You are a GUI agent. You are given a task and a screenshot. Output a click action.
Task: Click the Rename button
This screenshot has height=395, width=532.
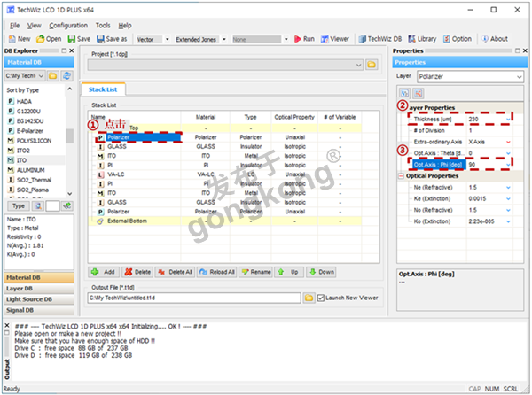pos(256,272)
